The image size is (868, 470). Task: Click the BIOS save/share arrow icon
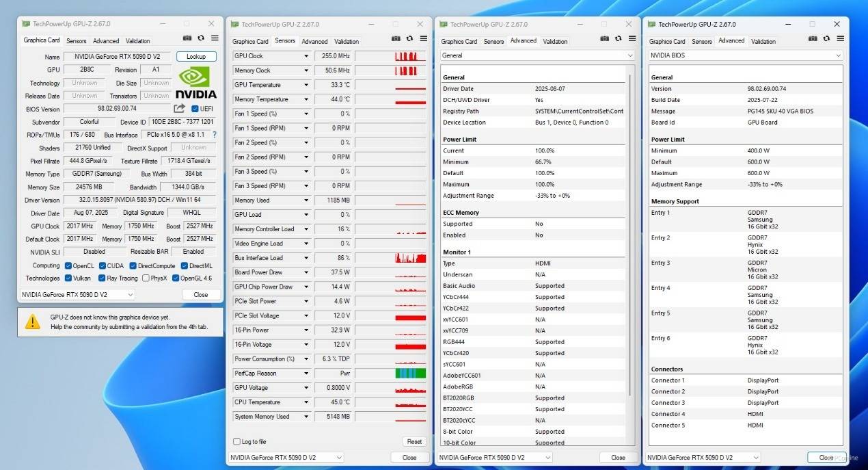(180, 108)
